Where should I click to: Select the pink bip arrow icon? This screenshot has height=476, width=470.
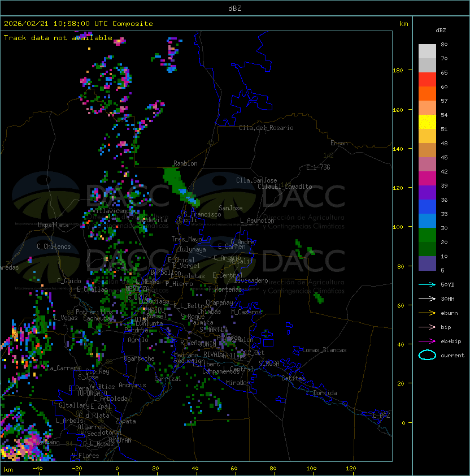(427, 327)
